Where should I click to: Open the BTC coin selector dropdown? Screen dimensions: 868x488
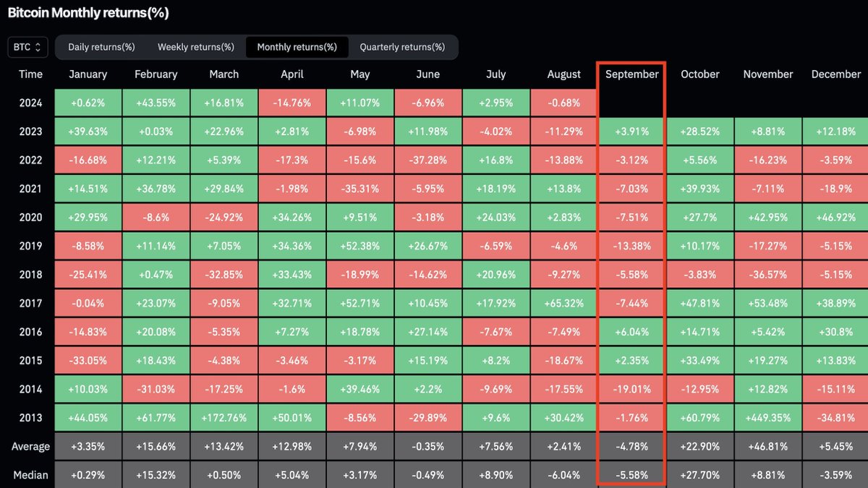click(x=27, y=46)
